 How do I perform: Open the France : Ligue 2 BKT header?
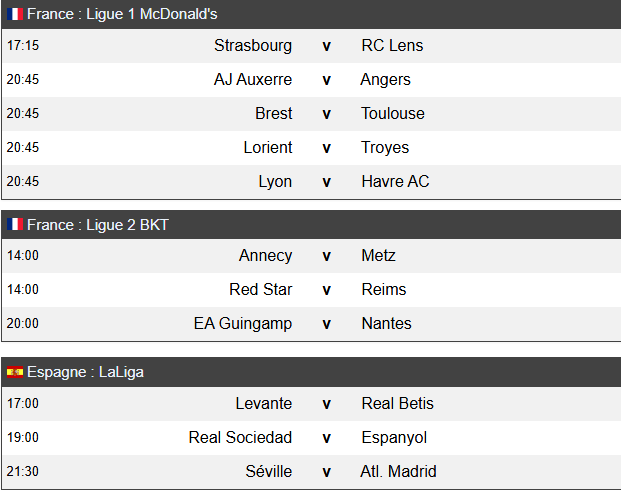pos(311,225)
